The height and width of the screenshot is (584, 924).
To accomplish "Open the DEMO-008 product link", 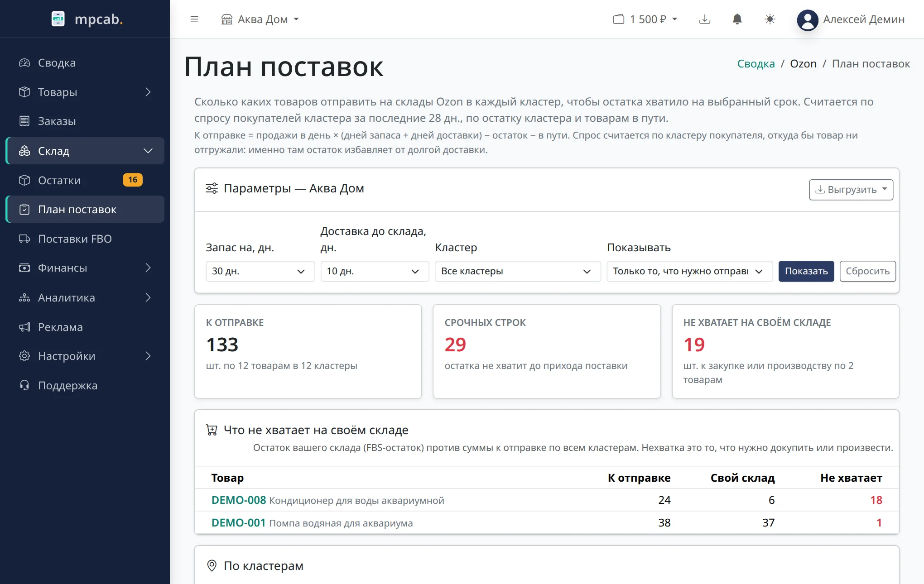I will [239, 500].
